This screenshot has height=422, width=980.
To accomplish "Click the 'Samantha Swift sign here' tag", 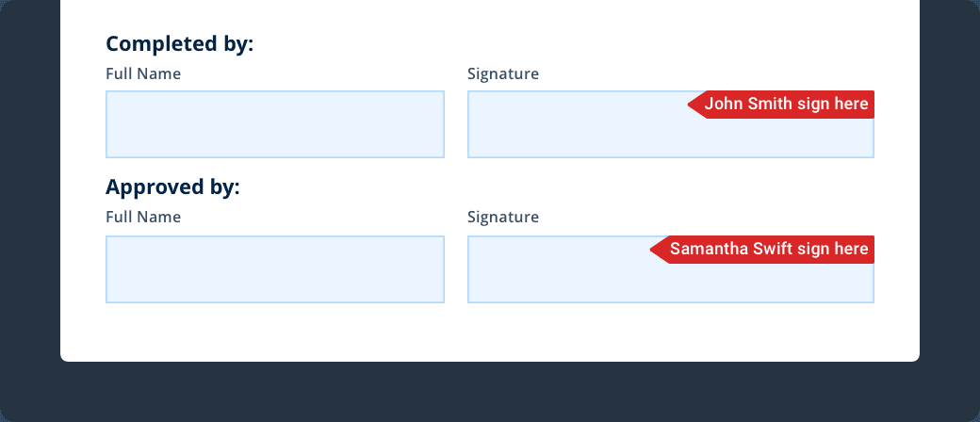I will [768, 250].
